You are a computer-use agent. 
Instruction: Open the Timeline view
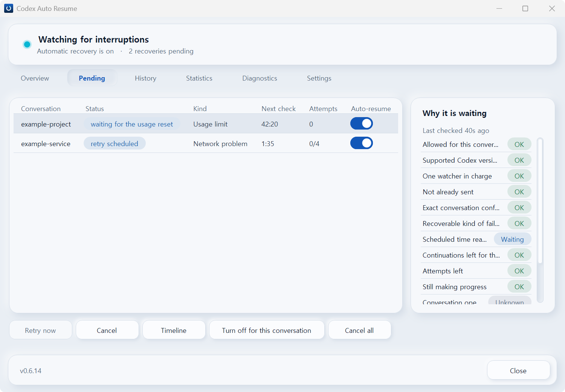point(174,330)
